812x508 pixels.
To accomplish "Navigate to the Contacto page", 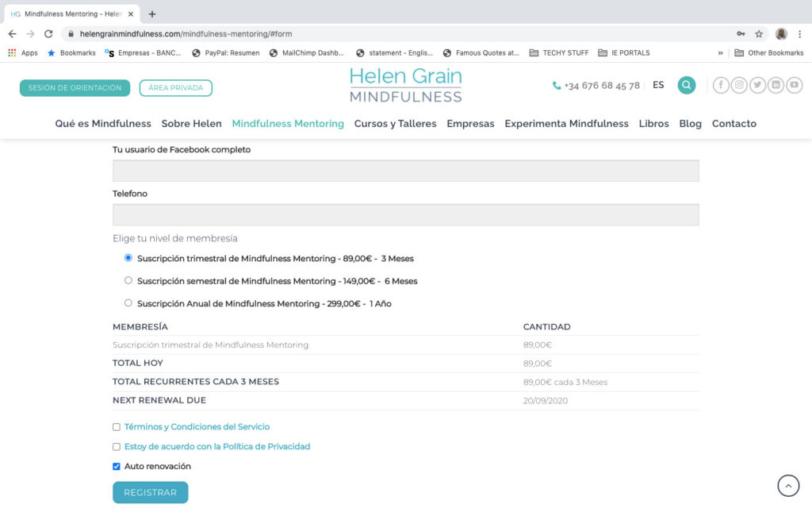I will (x=733, y=123).
